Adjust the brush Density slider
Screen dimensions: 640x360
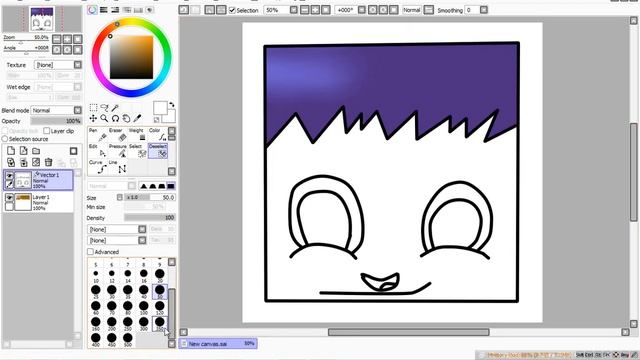150,218
